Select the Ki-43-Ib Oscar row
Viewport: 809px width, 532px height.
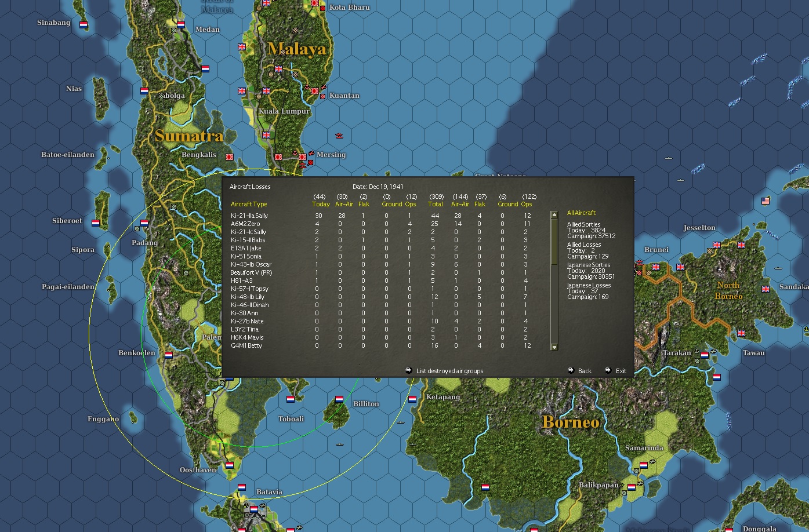coord(381,264)
